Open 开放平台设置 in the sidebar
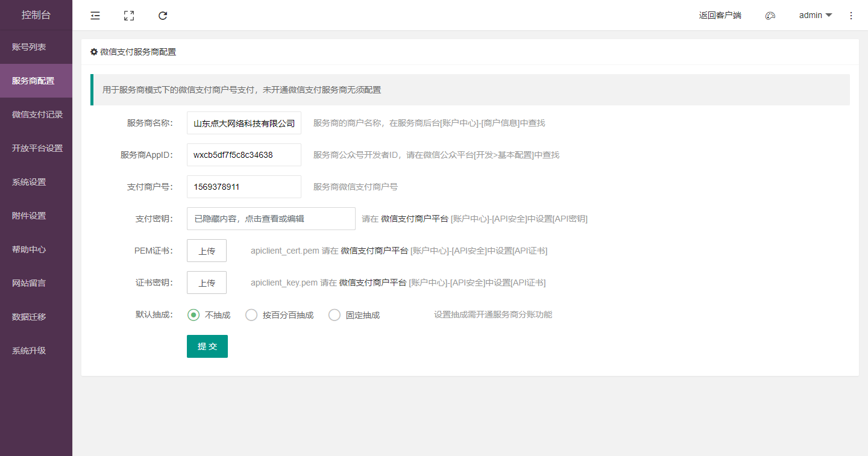 [36, 148]
